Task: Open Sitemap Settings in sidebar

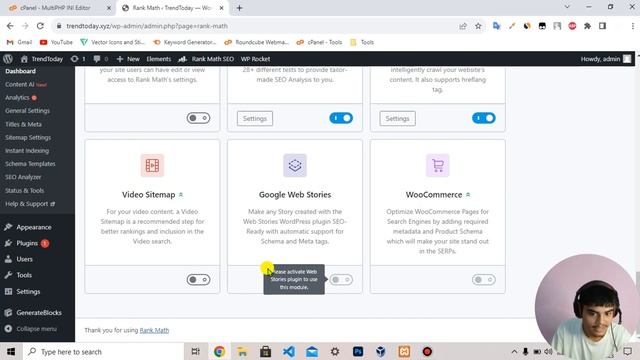Action: [28, 138]
